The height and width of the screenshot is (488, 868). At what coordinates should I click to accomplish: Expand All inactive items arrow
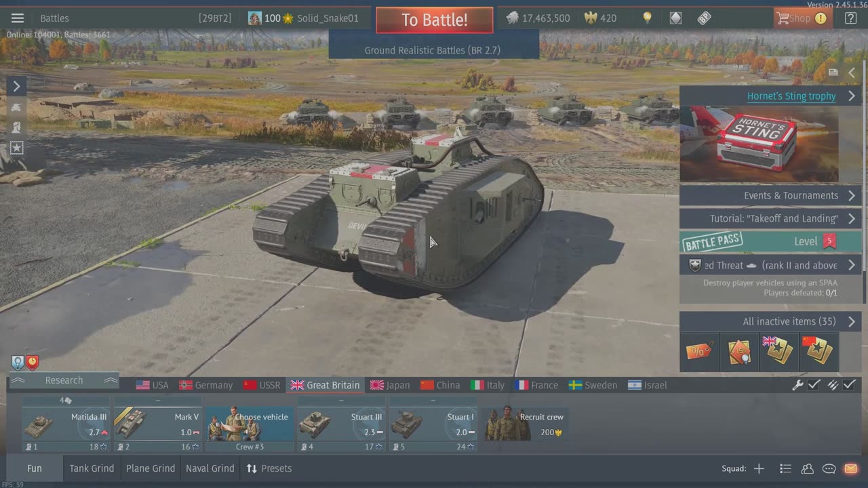(x=852, y=321)
